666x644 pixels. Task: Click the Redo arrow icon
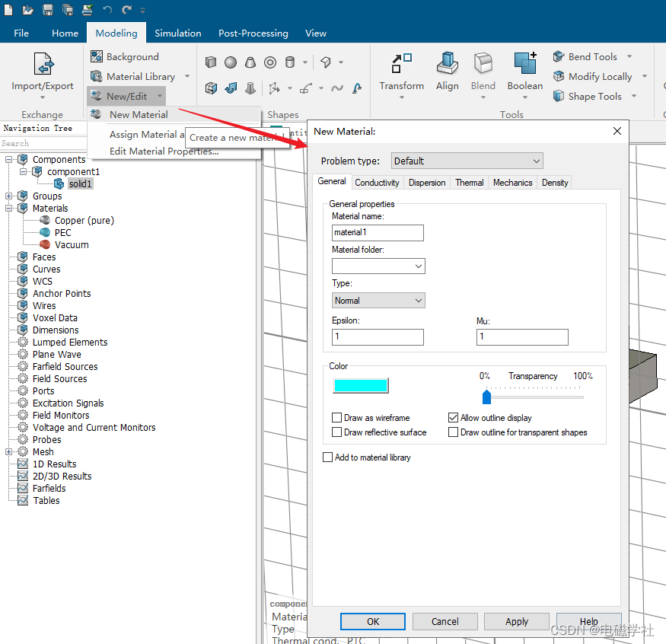tap(126, 10)
